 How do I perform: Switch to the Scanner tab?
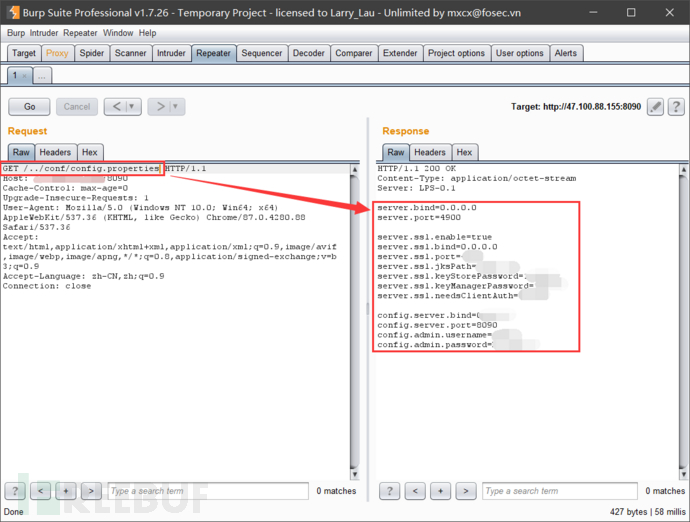click(131, 53)
